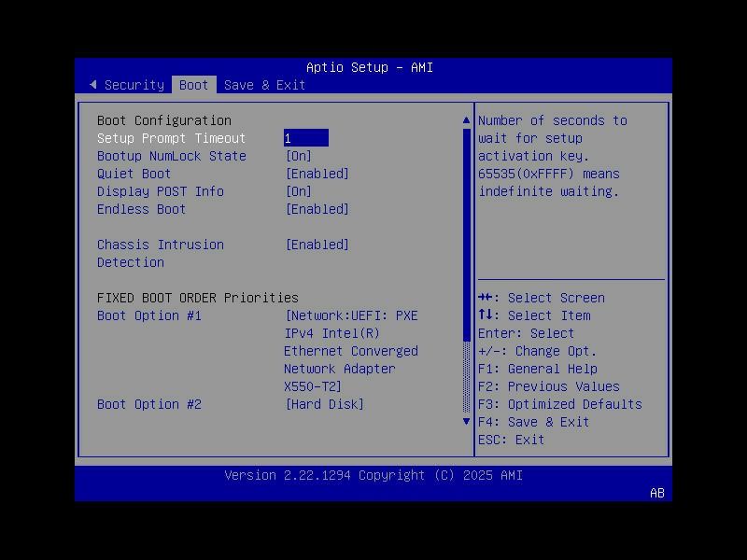
Task: Click the left navigation arrow beside Security
Action: [93, 85]
